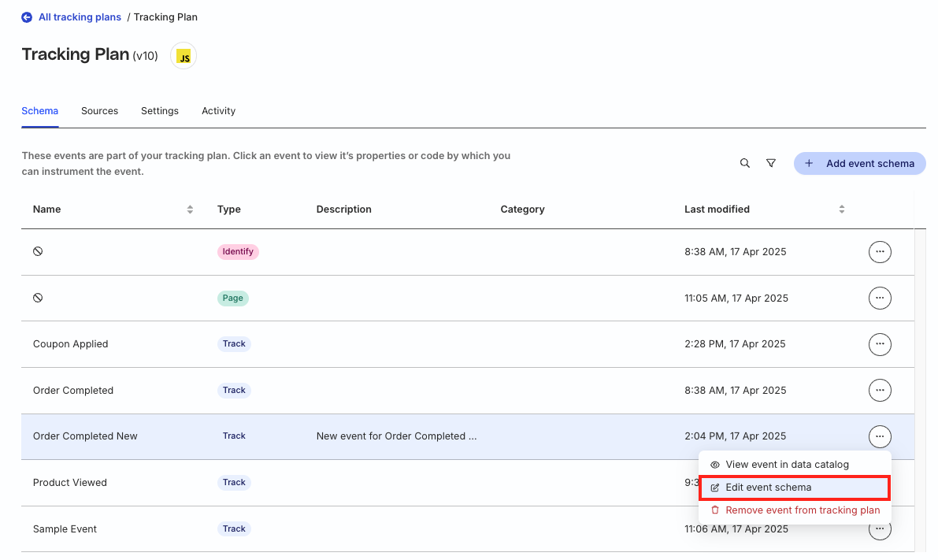This screenshot has width=938, height=560.
Task: Open more options for Order Completed row
Action: 879,390
